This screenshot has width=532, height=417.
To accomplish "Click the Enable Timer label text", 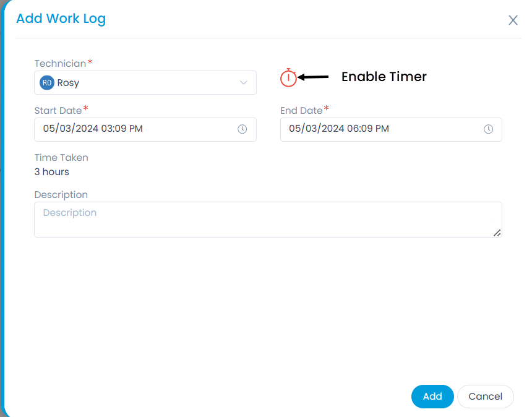I will (x=384, y=77).
